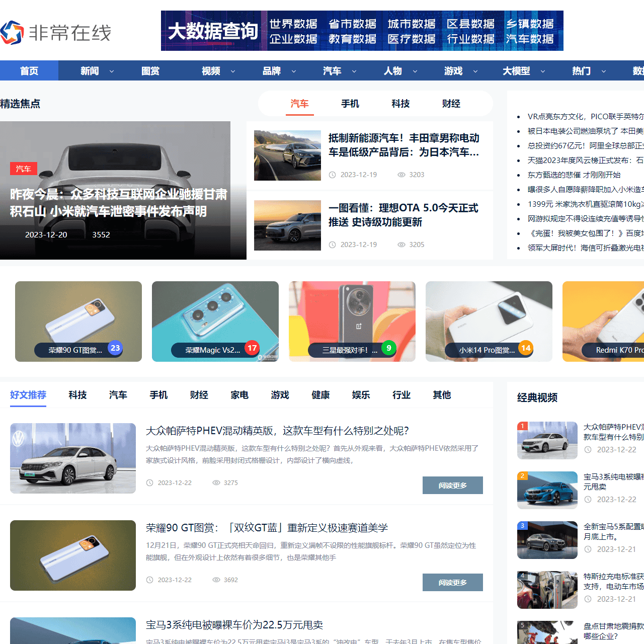Open the 三星最强对手 gallery card
The width and height of the screenshot is (644, 644).
pos(352,321)
